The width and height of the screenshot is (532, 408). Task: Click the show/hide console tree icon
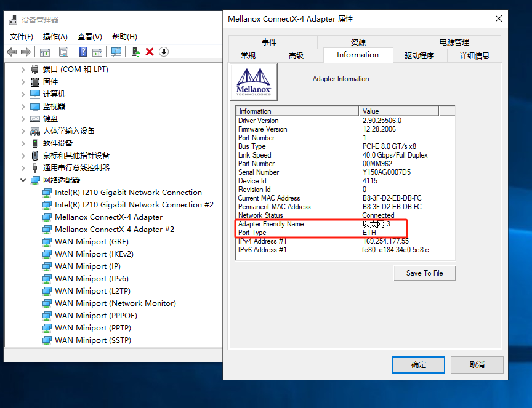[44, 51]
